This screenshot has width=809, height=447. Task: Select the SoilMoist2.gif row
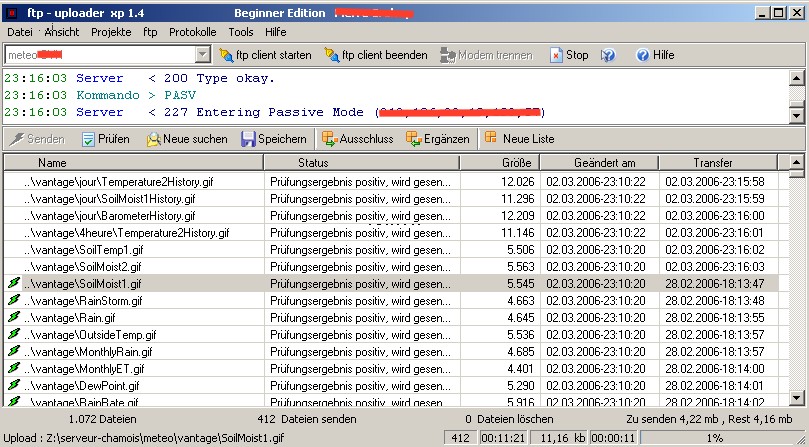(391, 266)
